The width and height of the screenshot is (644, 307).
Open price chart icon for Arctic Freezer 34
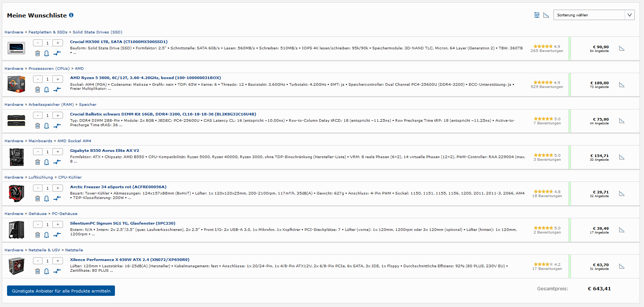pyautogui.click(x=622, y=194)
